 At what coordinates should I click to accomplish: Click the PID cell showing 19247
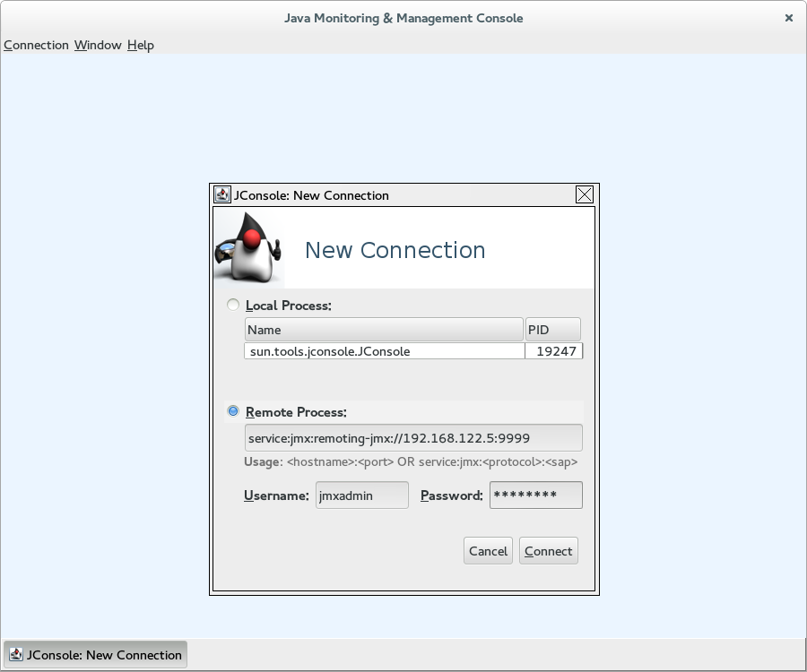pos(553,351)
